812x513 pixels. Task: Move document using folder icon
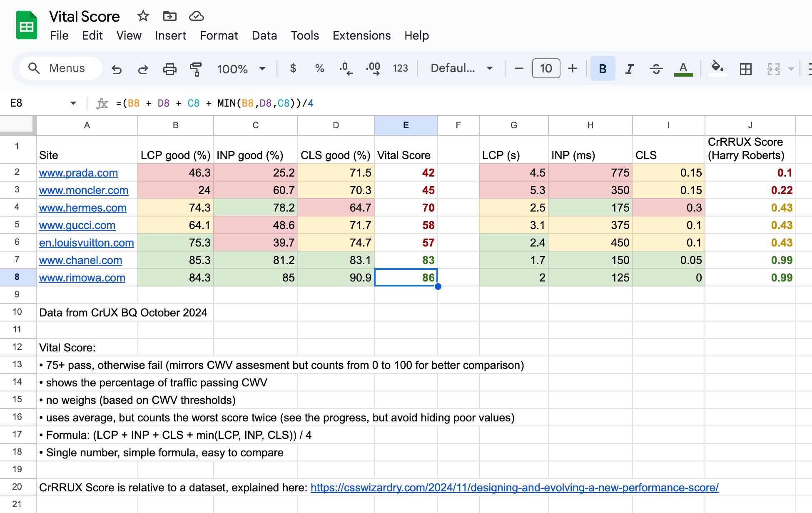[169, 16]
